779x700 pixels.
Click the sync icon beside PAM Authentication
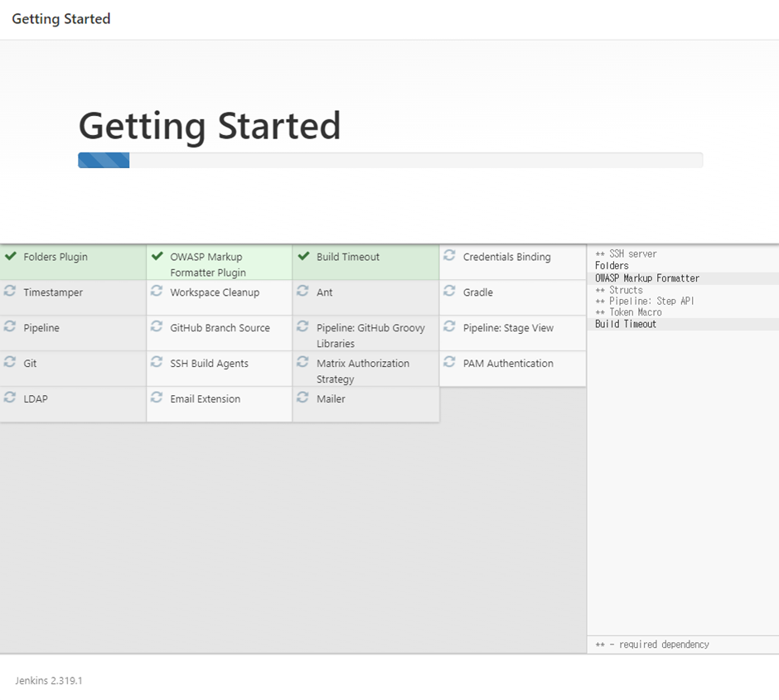[450, 362]
